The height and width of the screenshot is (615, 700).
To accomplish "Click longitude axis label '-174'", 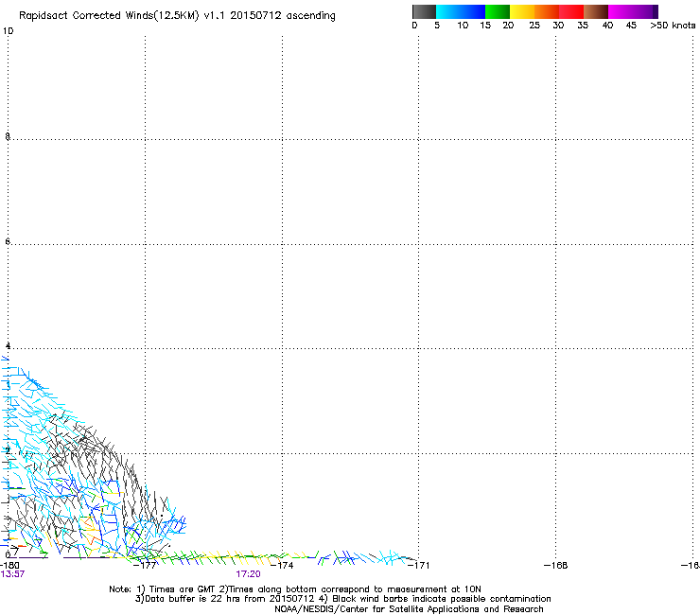I will coord(282,565).
